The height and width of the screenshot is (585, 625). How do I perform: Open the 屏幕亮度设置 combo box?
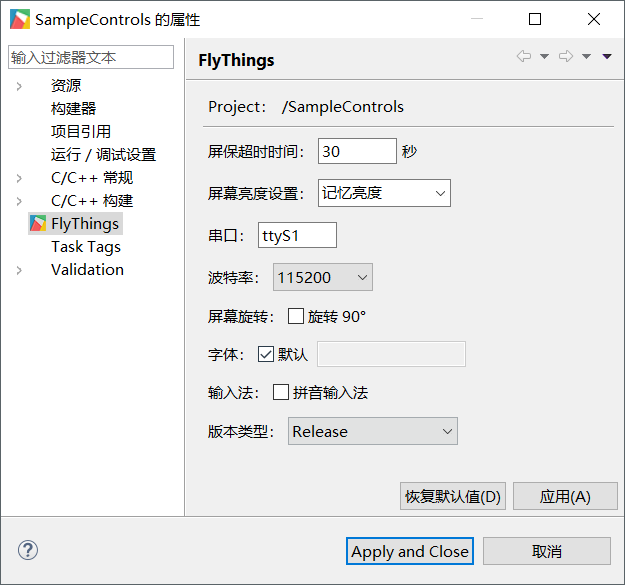(x=384, y=193)
